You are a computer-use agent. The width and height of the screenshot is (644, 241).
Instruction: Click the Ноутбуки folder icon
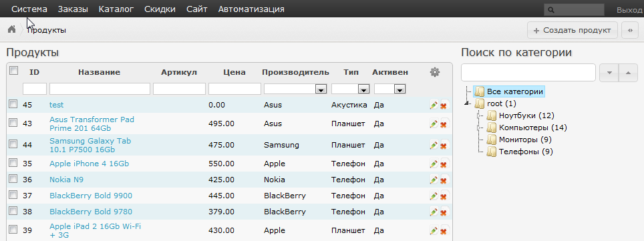(x=491, y=115)
